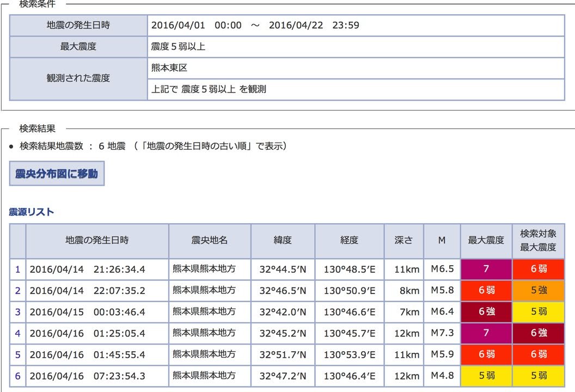Click the 震央分布図に移動 button
The width and height of the screenshot is (575, 392).
(x=57, y=174)
